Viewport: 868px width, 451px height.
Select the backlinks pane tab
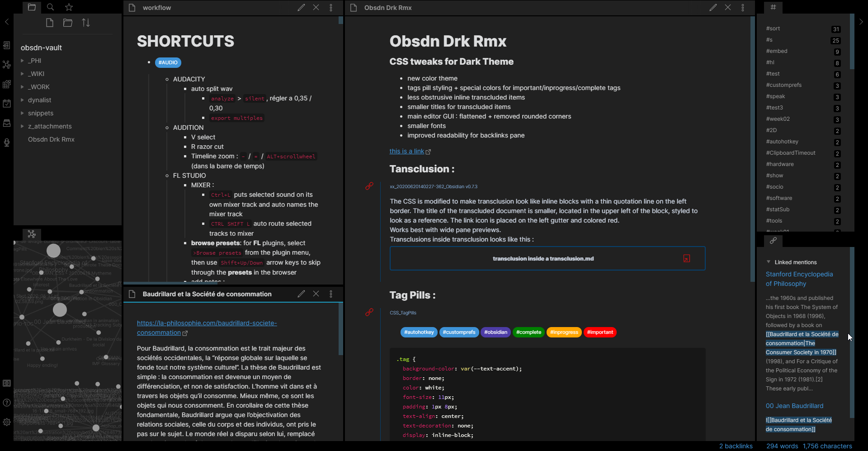point(773,241)
